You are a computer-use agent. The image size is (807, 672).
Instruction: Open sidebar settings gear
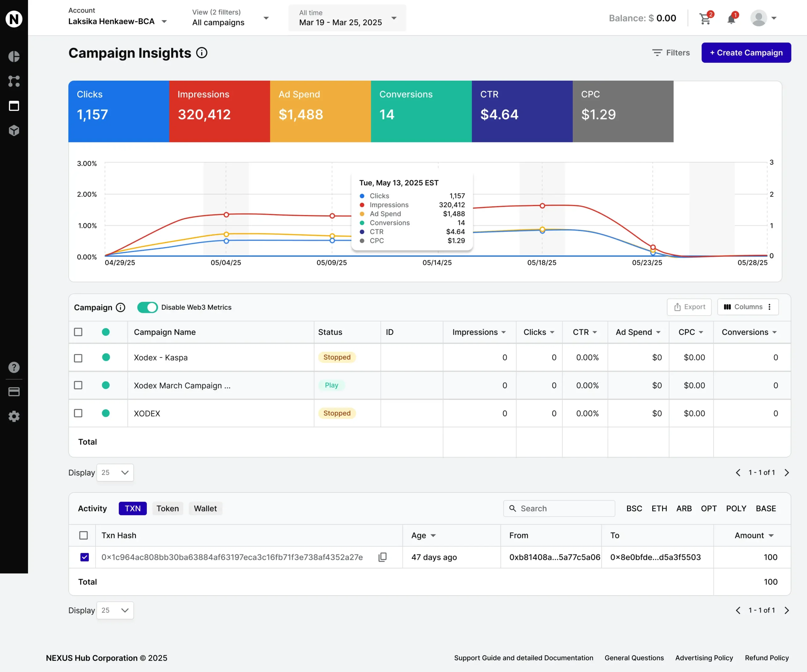click(14, 416)
